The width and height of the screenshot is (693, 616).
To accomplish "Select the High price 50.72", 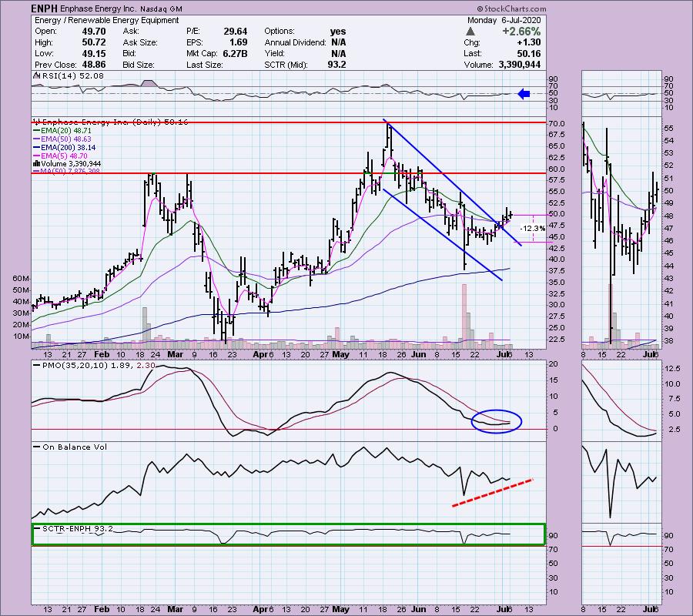I will click(94, 42).
